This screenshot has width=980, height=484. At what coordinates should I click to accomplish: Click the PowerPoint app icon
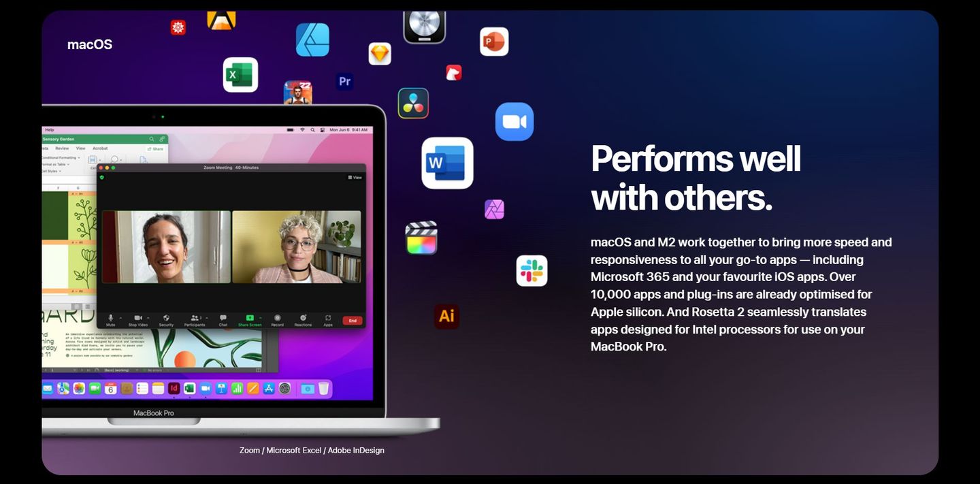494,42
